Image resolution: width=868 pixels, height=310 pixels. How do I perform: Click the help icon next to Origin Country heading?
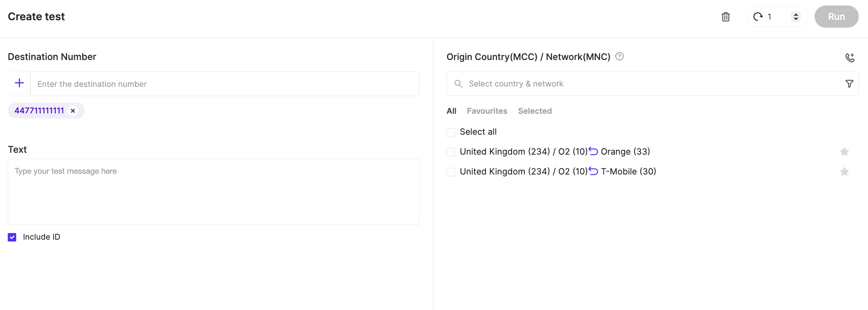click(x=619, y=57)
